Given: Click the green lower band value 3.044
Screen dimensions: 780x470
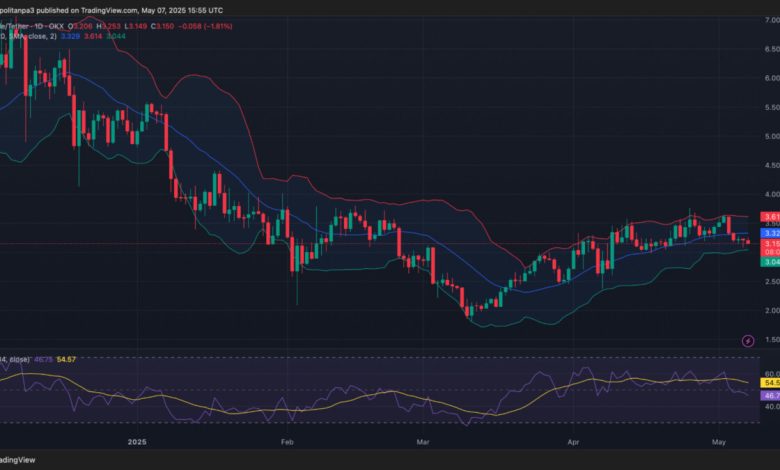Looking at the screenshot, I should pos(116,36).
